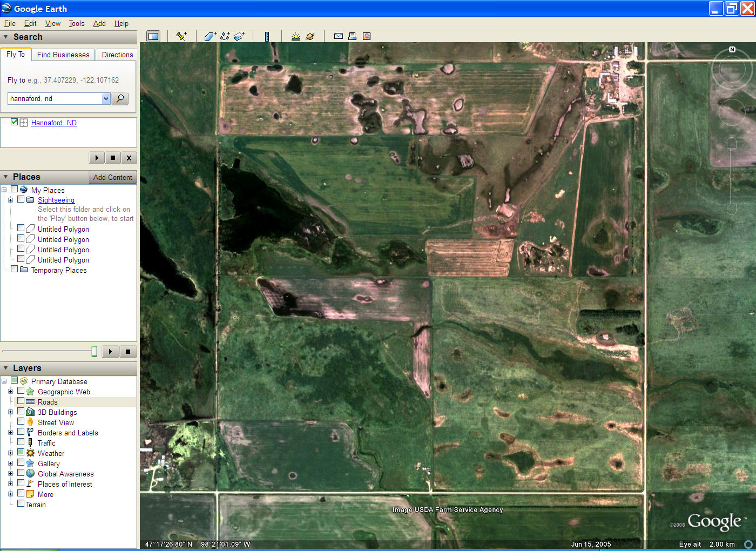Viewport: 756px width, 551px height.
Task: Check the My Places checkbox
Action: click(14, 190)
